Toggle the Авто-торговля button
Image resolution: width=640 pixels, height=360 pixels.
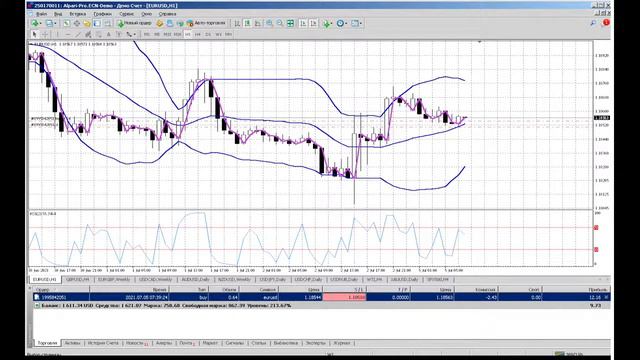click(206, 23)
